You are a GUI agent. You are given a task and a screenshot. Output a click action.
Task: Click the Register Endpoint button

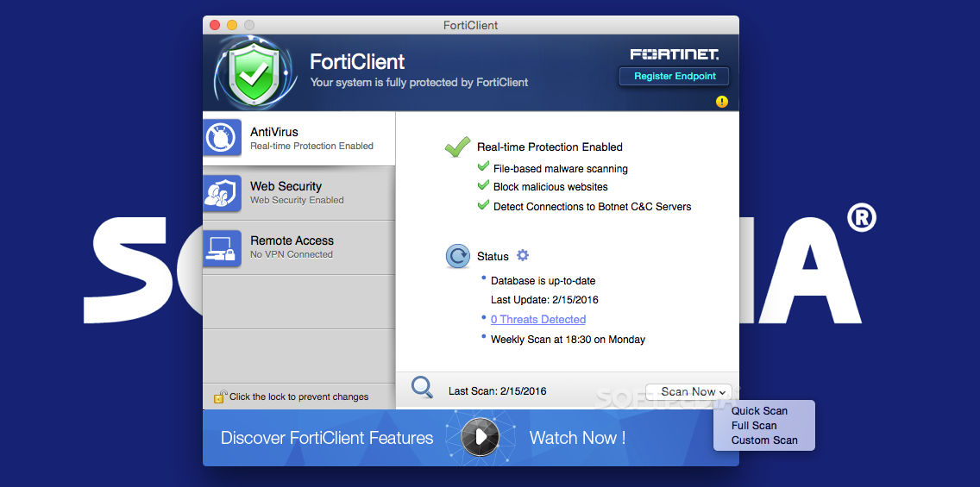pyautogui.click(x=674, y=76)
